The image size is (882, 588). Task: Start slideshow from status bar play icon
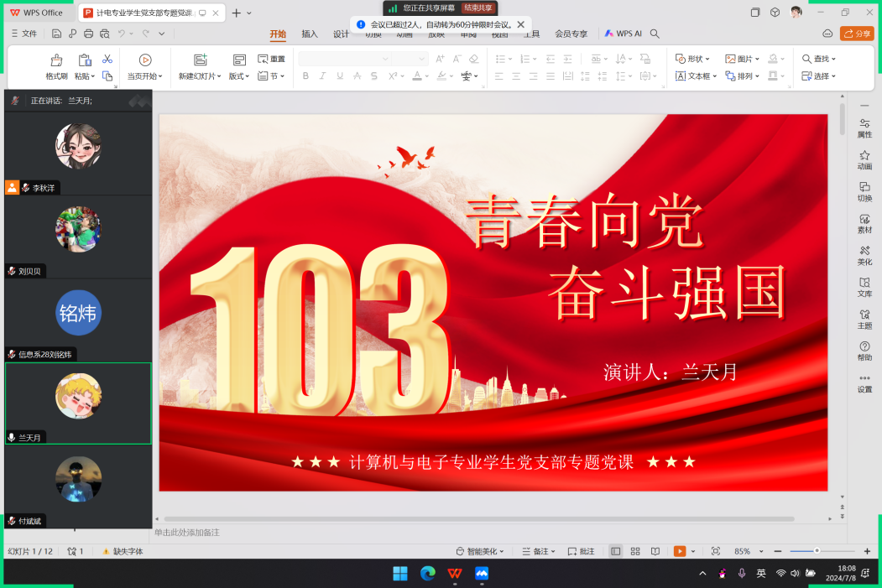coord(679,551)
